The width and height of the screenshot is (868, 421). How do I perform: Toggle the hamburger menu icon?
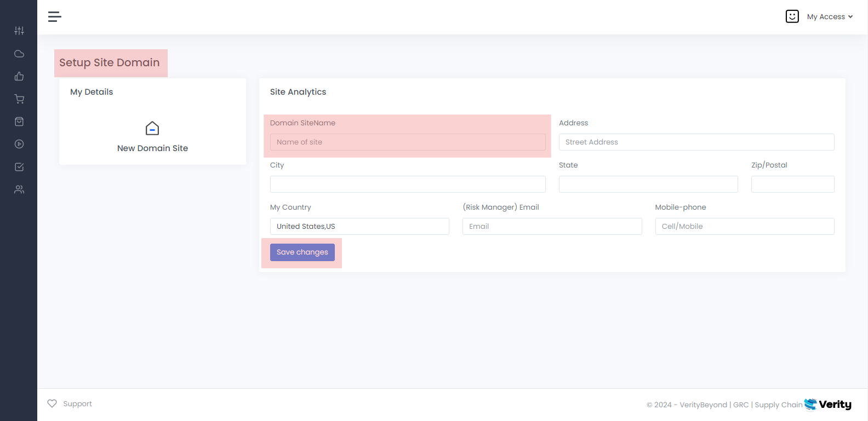pyautogui.click(x=54, y=17)
